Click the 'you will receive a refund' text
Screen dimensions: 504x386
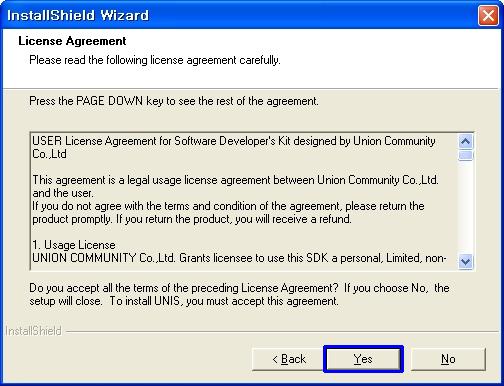(293, 219)
